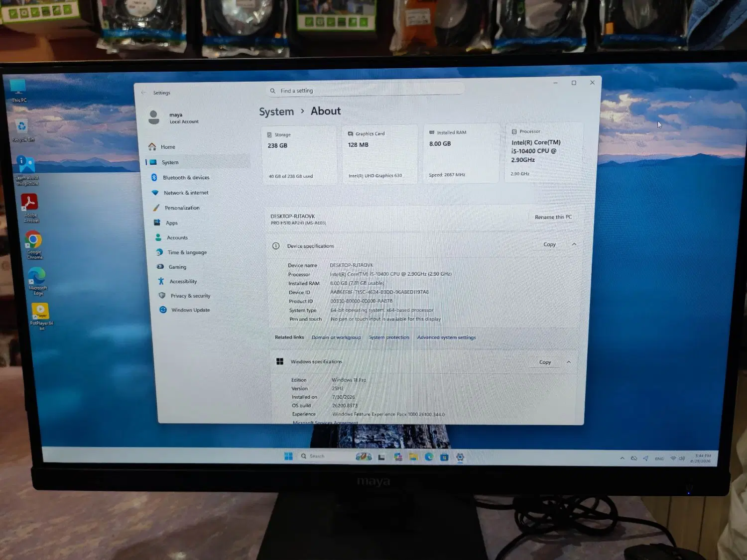Click the Windows specifications logo icon
This screenshot has height=560, width=747.
[280, 361]
